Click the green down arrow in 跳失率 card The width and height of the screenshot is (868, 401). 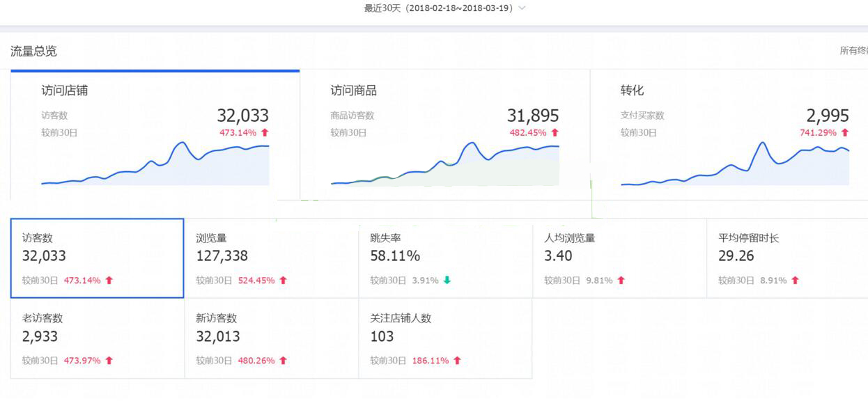(x=447, y=281)
